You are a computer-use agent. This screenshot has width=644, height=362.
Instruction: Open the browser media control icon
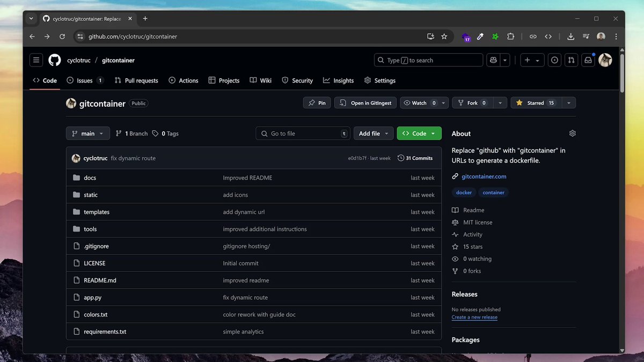click(586, 36)
